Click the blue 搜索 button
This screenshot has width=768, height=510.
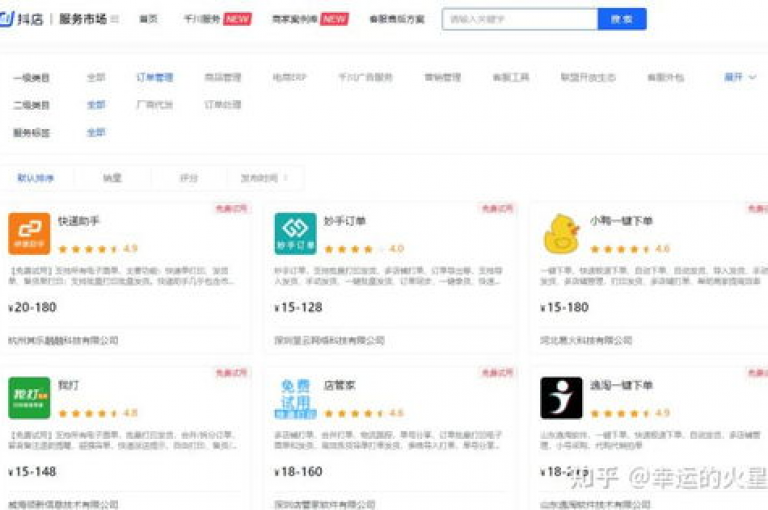[622, 19]
